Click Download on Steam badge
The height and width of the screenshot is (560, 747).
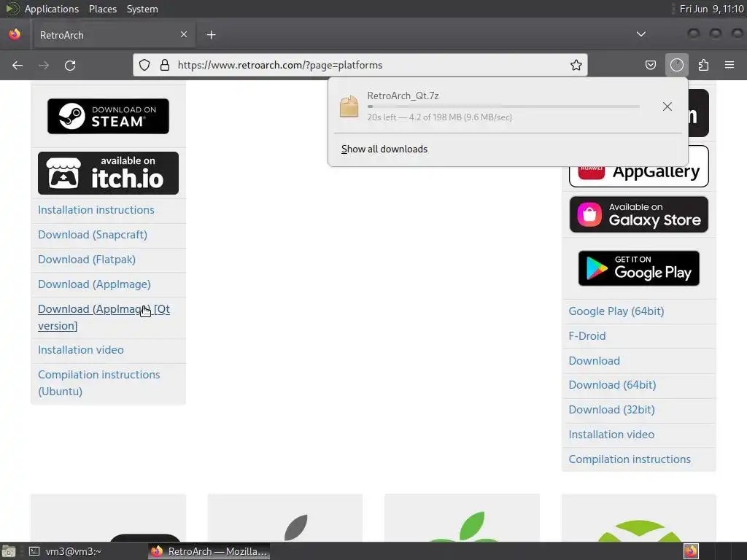click(x=108, y=116)
